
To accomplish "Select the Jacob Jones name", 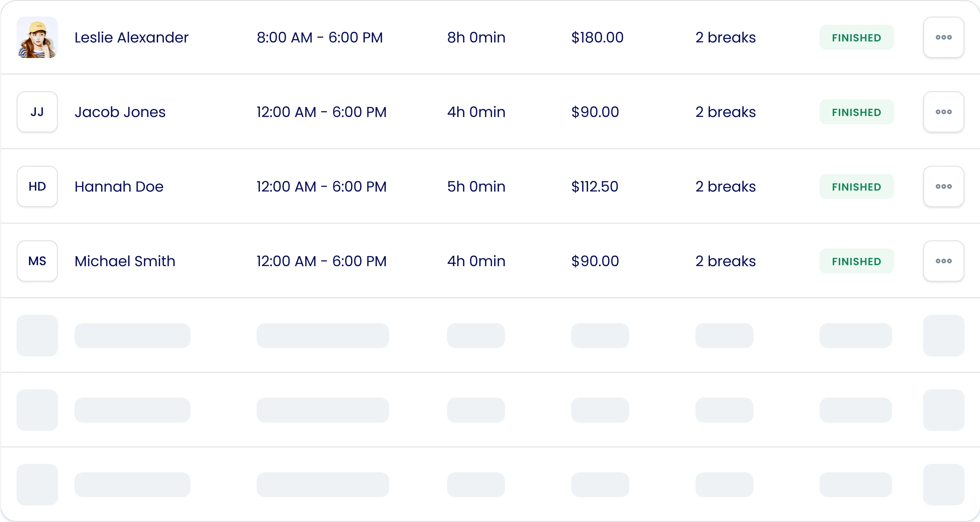I will click(120, 112).
